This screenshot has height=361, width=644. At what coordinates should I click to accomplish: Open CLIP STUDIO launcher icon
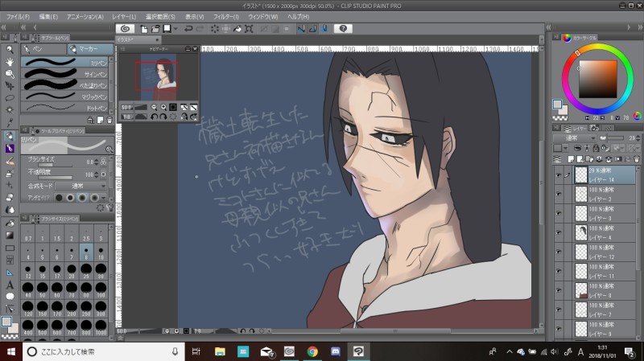[x=126, y=29]
